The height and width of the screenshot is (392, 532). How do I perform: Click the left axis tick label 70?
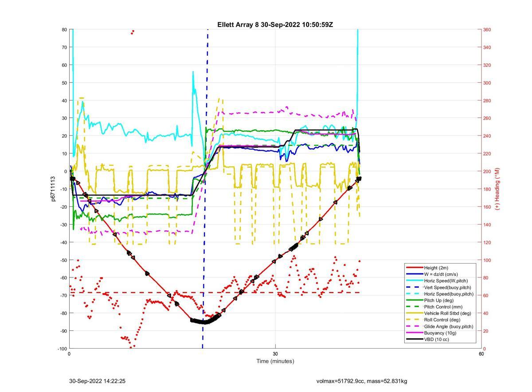coord(64,47)
